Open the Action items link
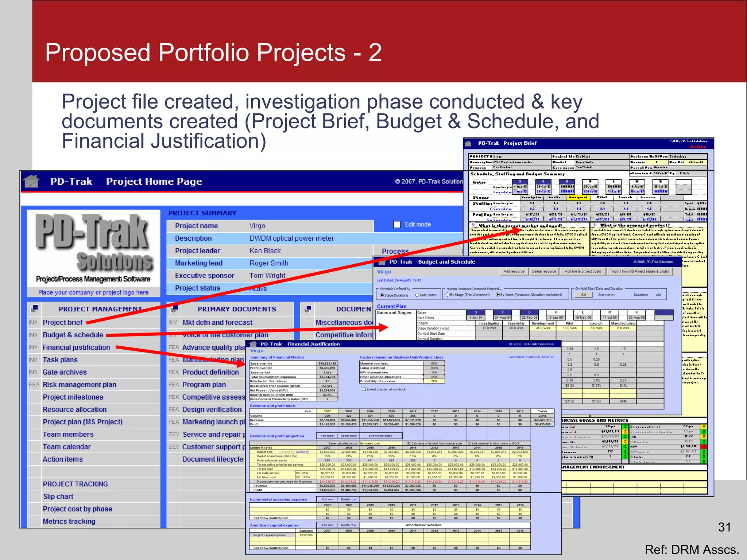 pos(63,459)
